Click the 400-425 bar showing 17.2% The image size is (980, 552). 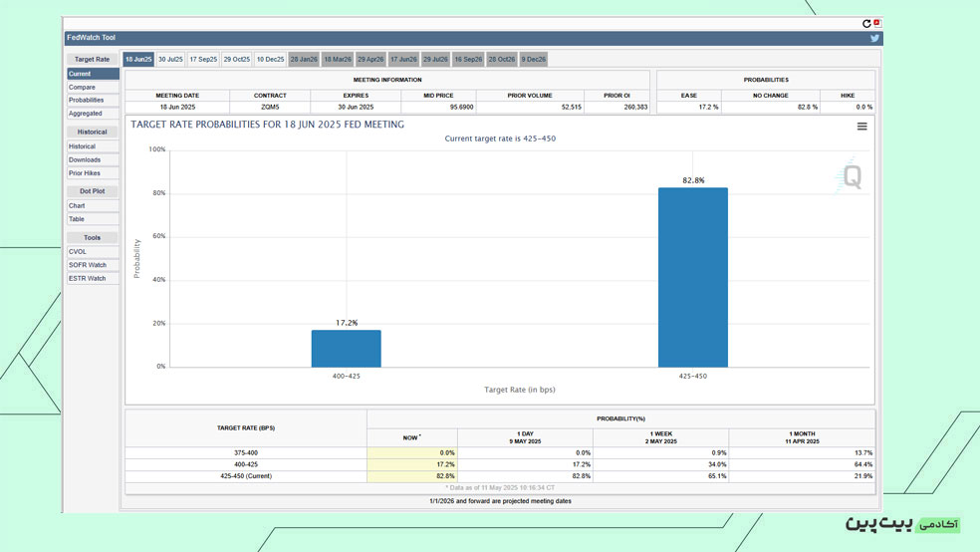(x=347, y=349)
